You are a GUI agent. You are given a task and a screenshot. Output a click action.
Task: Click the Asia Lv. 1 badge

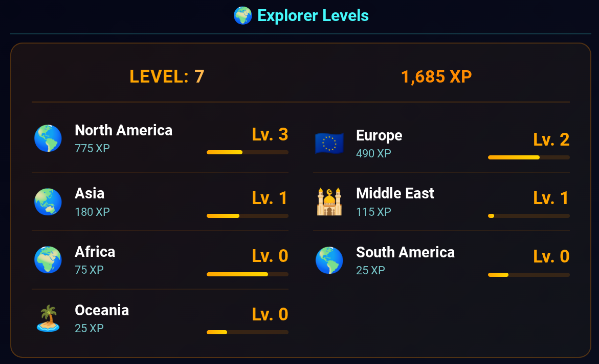tap(270, 198)
